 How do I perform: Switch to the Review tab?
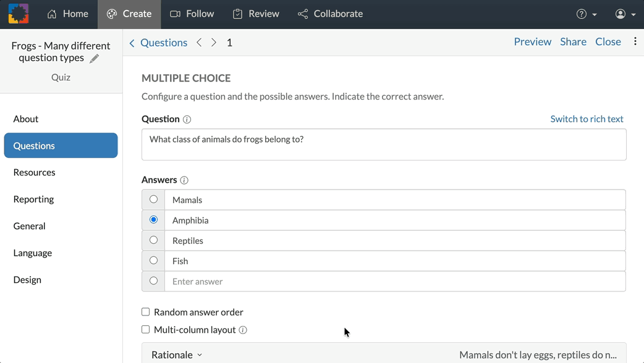256,14
